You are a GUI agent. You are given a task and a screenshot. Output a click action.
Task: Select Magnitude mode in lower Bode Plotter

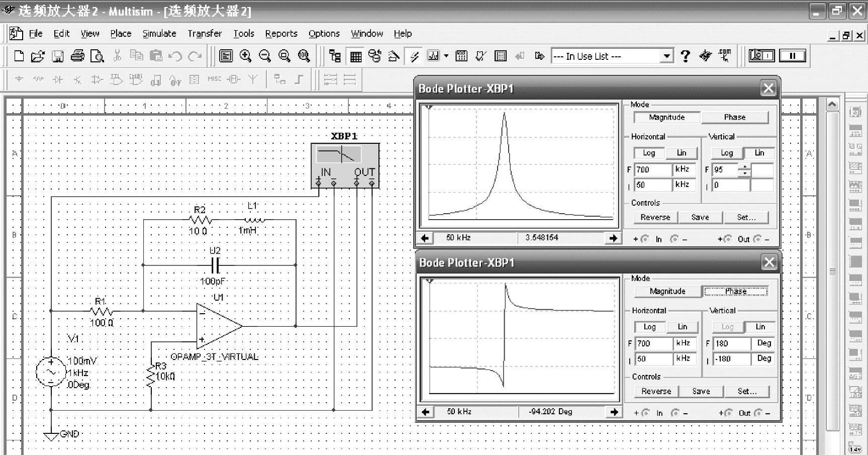click(667, 291)
